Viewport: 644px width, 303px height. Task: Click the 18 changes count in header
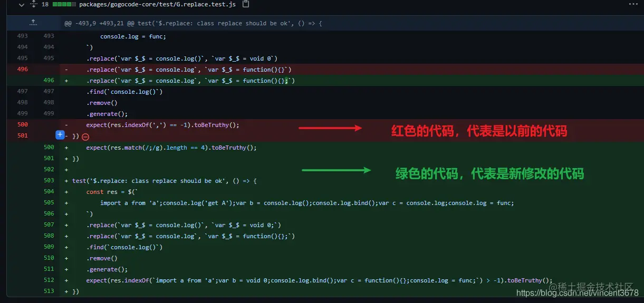tap(45, 4)
